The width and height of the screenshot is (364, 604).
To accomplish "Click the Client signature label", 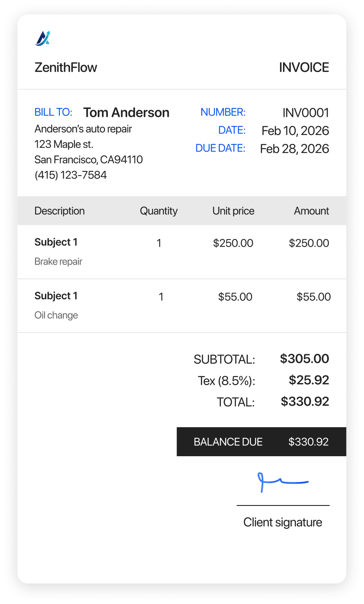I will pos(283,522).
